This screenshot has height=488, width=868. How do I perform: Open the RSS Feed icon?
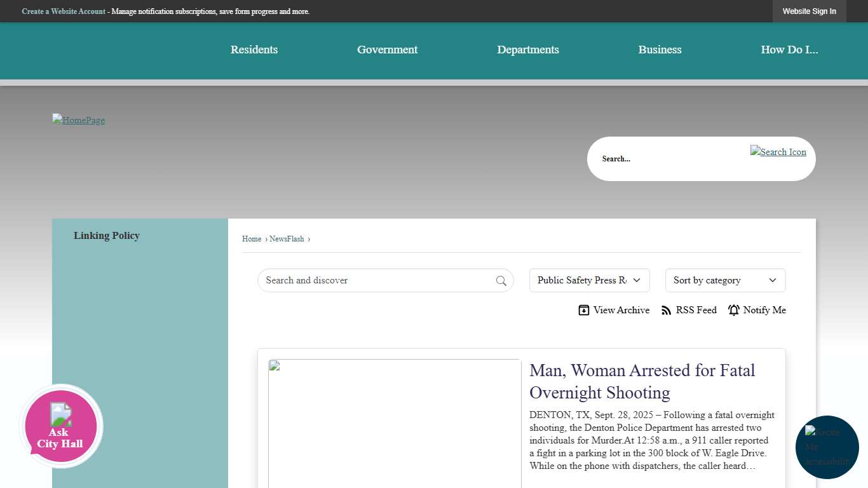point(666,310)
